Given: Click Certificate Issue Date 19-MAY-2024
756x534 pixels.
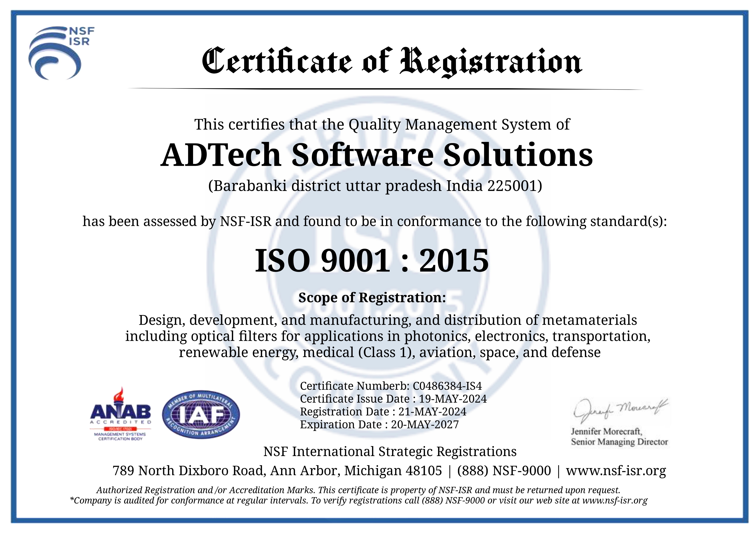Looking at the screenshot, I should point(393,399).
